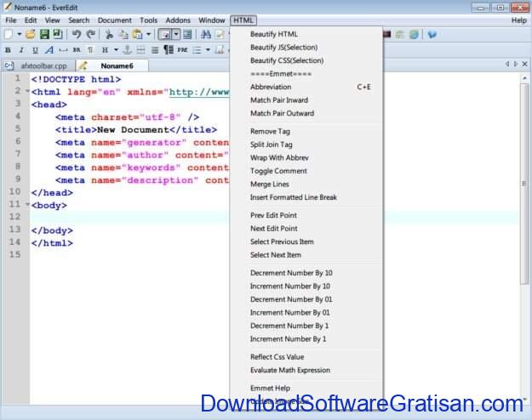Open the Search menu
Screen dimensions: 532x420
point(78,20)
